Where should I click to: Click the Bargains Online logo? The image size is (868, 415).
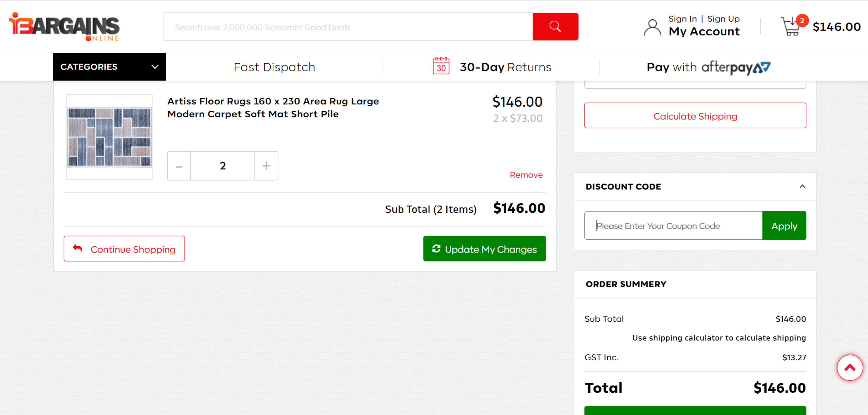click(x=64, y=27)
